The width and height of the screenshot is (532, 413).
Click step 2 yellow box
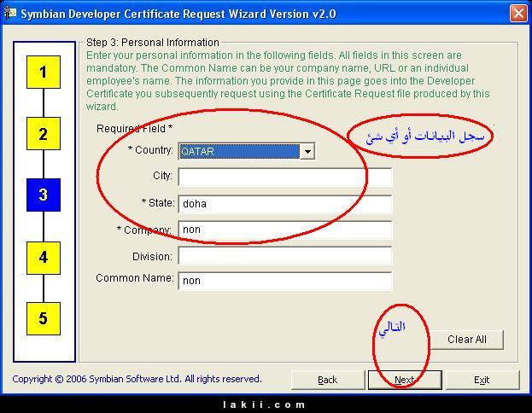(x=44, y=134)
